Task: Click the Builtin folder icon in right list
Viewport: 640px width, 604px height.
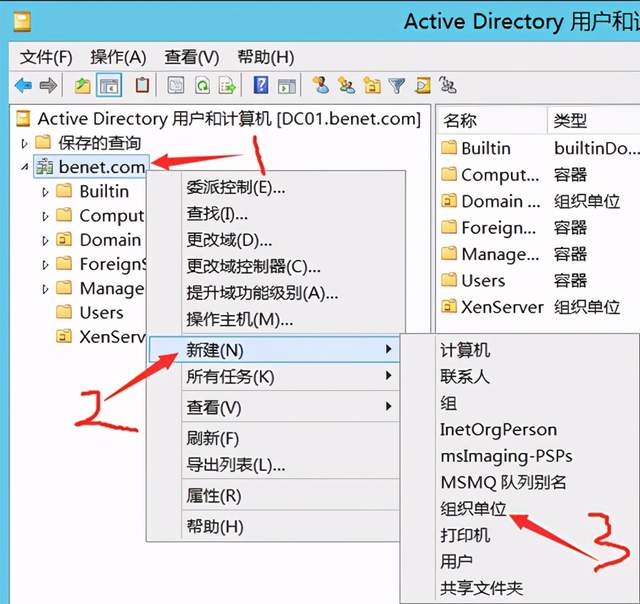Action: (x=449, y=147)
